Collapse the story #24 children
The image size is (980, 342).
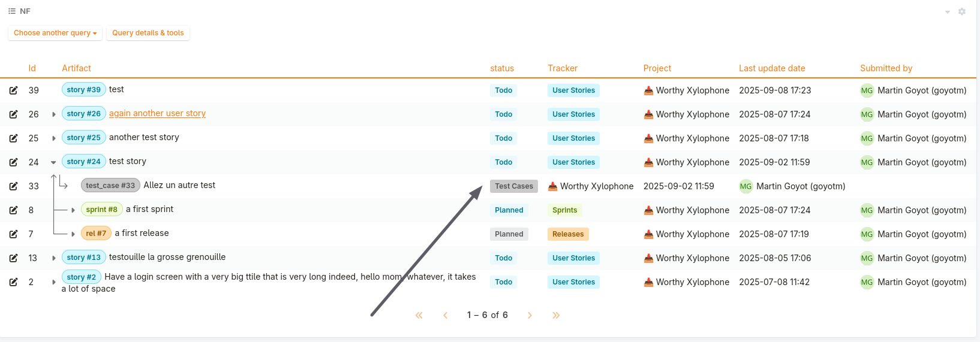(53, 162)
